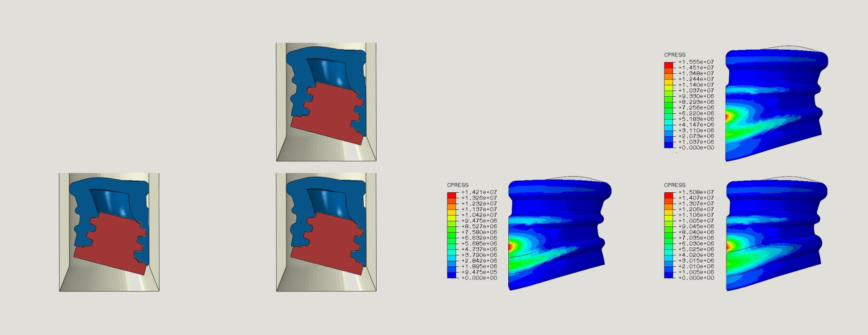Viewport: 868px width, 335px height.
Task: Select the +3.015e+06 legend value
Action: (x=696, y=261)
